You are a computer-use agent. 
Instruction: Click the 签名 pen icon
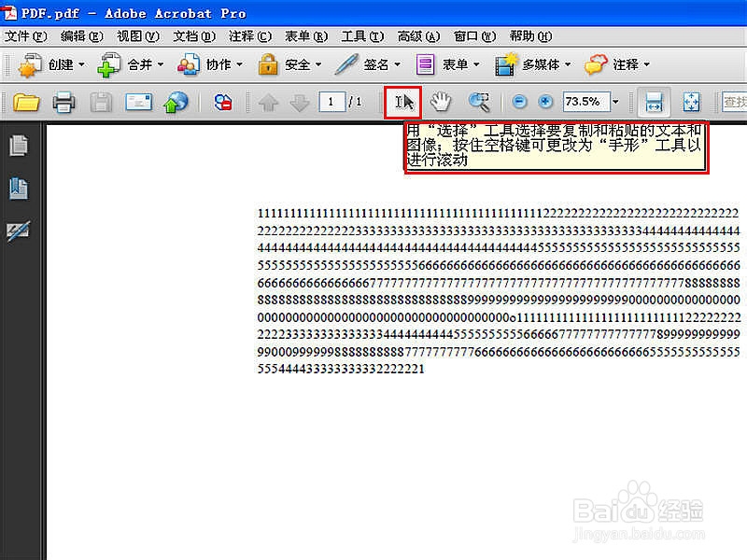346,64
